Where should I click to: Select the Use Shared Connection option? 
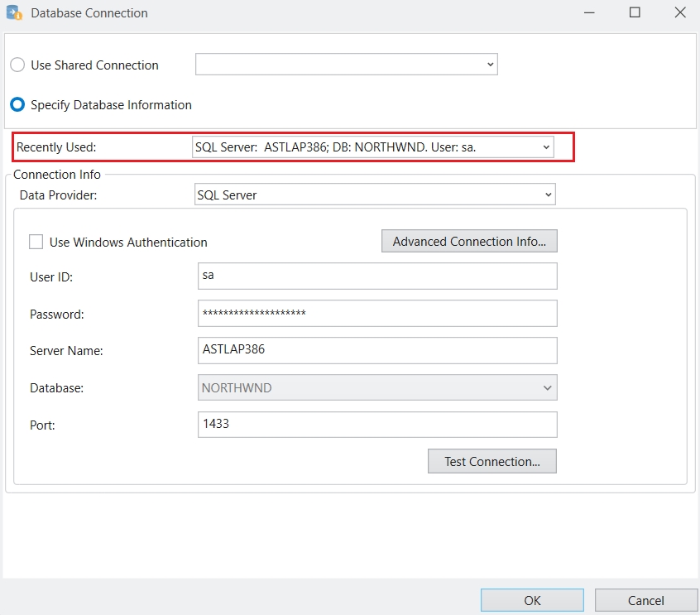(17, 65)
